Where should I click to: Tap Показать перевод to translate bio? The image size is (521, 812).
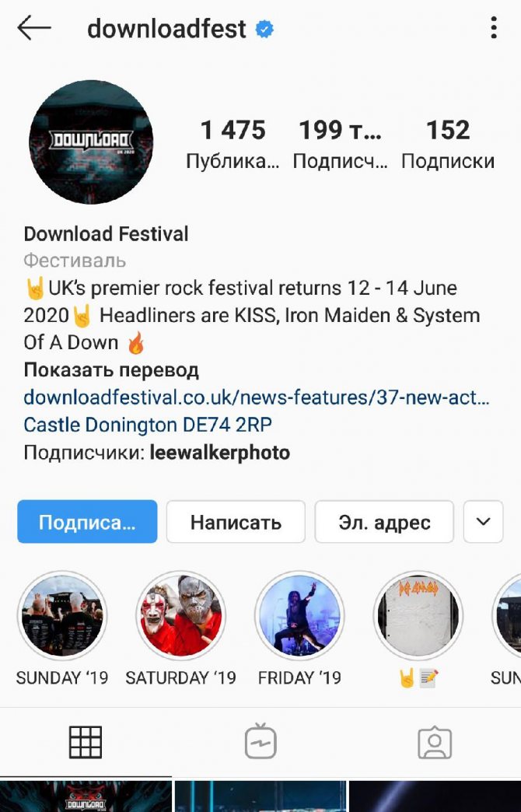111,370
